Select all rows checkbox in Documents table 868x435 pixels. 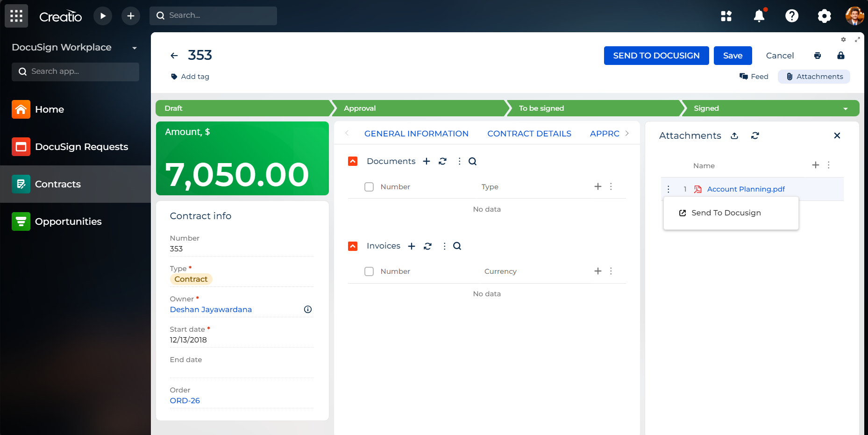tap(369, 187)
